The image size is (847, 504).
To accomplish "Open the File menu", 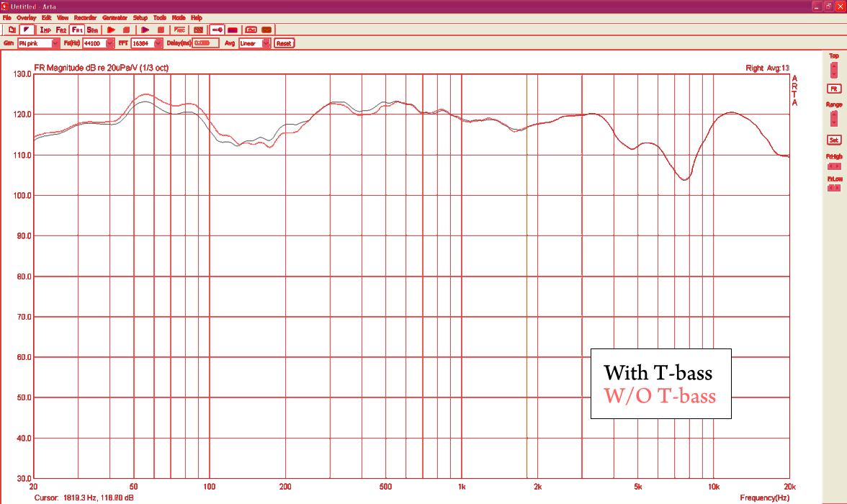I will [x=6, y=18].
